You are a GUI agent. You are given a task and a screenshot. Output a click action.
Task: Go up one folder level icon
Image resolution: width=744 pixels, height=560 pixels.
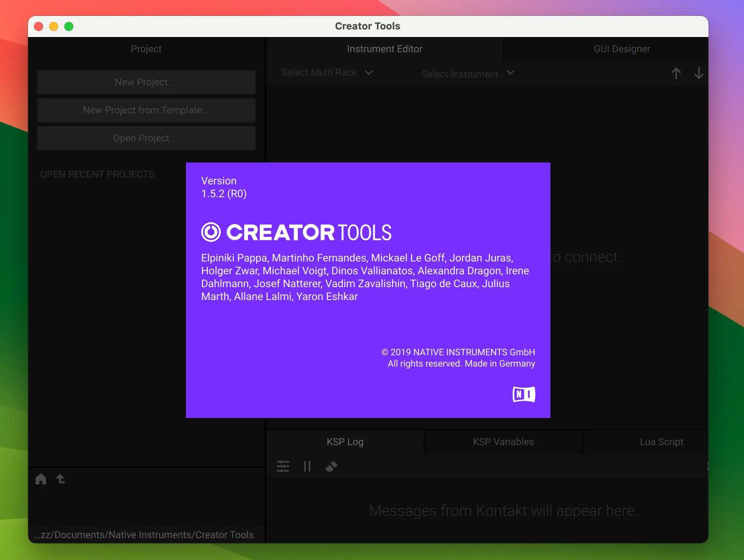(60, 479)
